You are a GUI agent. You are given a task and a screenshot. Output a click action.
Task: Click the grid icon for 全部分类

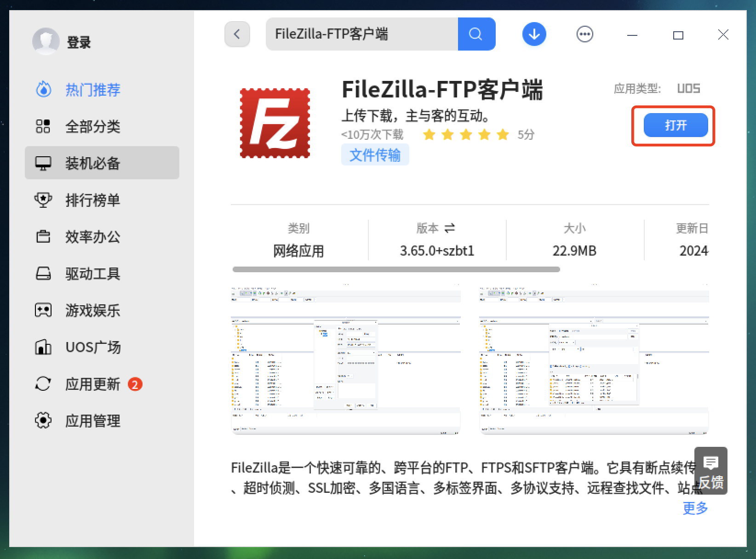pos(43,126)
